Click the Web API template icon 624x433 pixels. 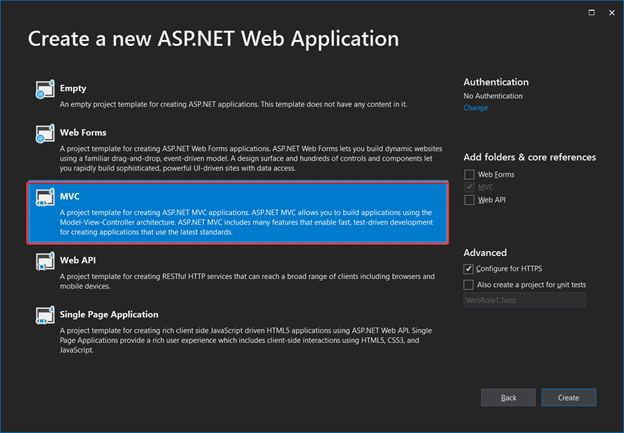[45, 263]
